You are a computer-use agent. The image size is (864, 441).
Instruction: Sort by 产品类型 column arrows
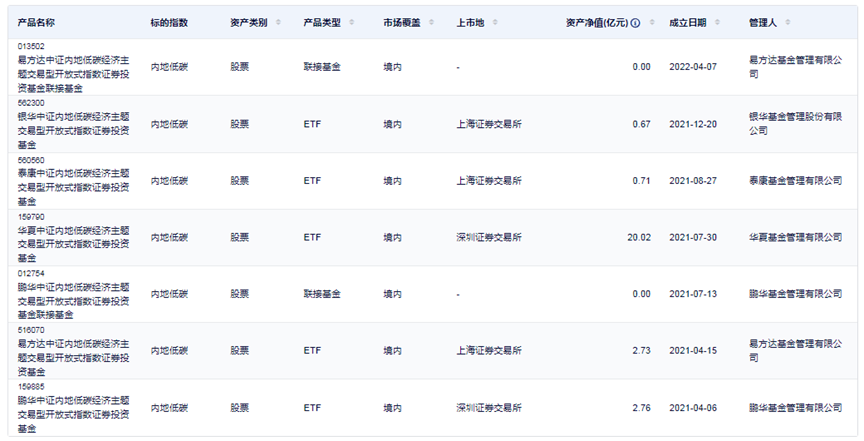(x=352, y=23)
